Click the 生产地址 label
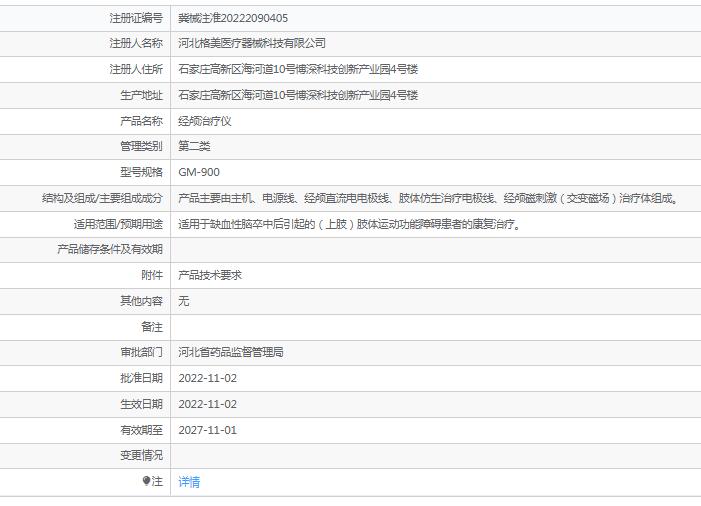 pyautogui.click(x=142, y=95)
